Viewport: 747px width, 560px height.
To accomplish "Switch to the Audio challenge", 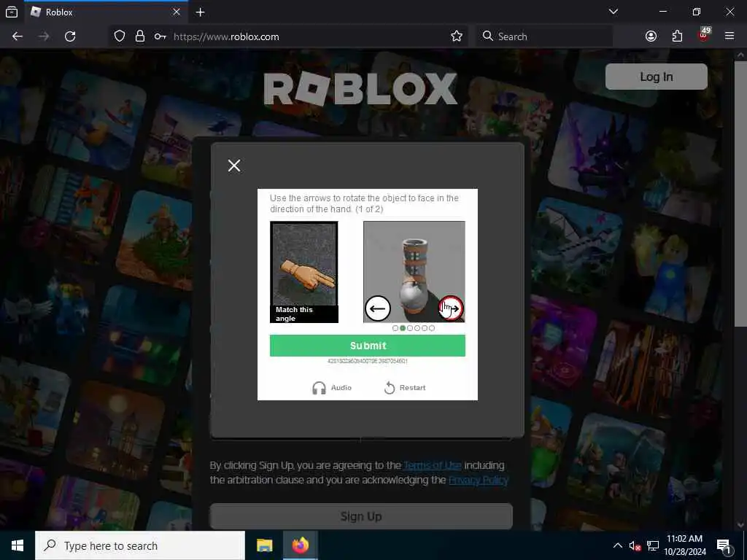I will click(x=332, y=388).
